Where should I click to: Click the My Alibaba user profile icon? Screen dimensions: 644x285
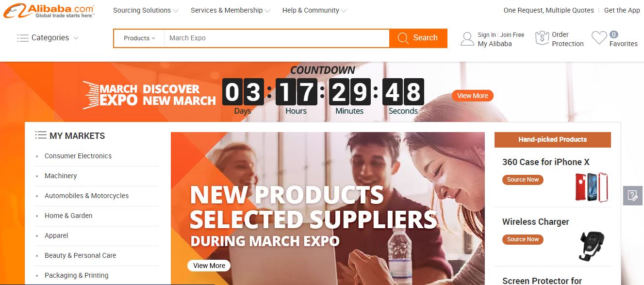click(467, 39)
